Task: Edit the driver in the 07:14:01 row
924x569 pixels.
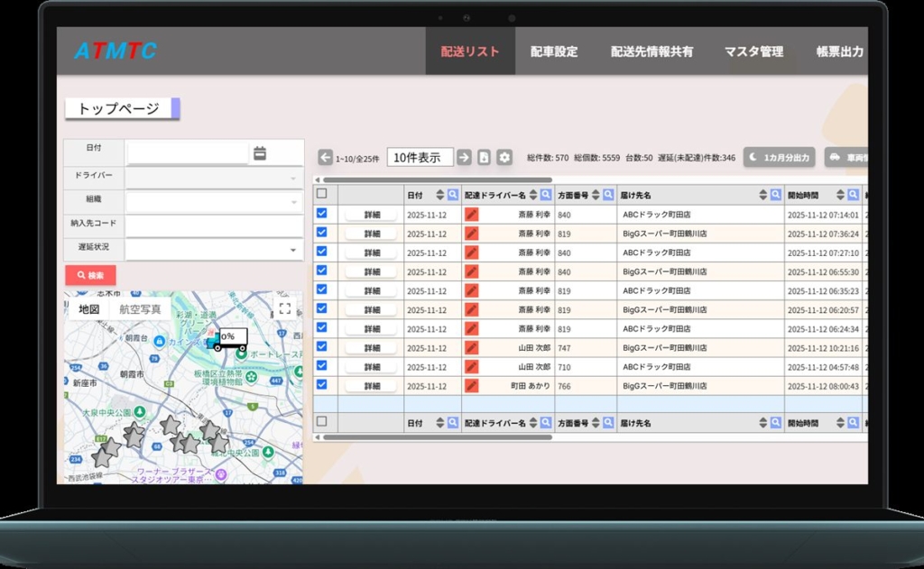Action: click(x=471, y=215)
